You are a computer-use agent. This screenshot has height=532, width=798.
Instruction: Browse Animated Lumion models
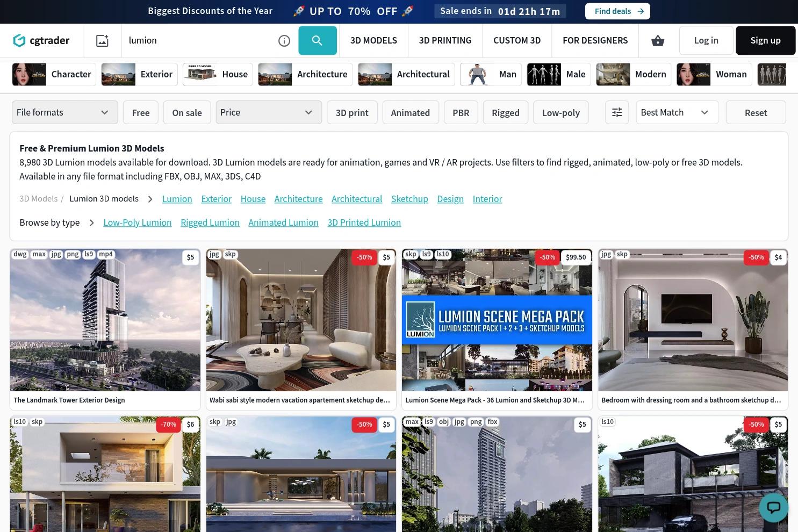click(283, 222)
